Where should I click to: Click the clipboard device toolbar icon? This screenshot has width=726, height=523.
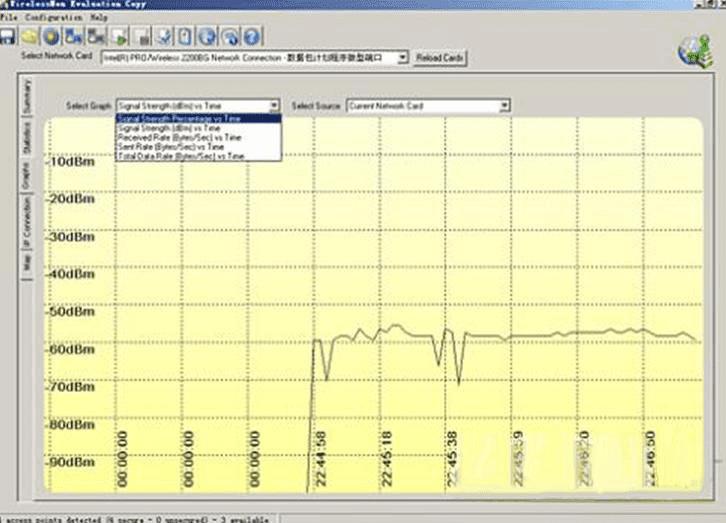pyautogui.click(x=185, y=36)
